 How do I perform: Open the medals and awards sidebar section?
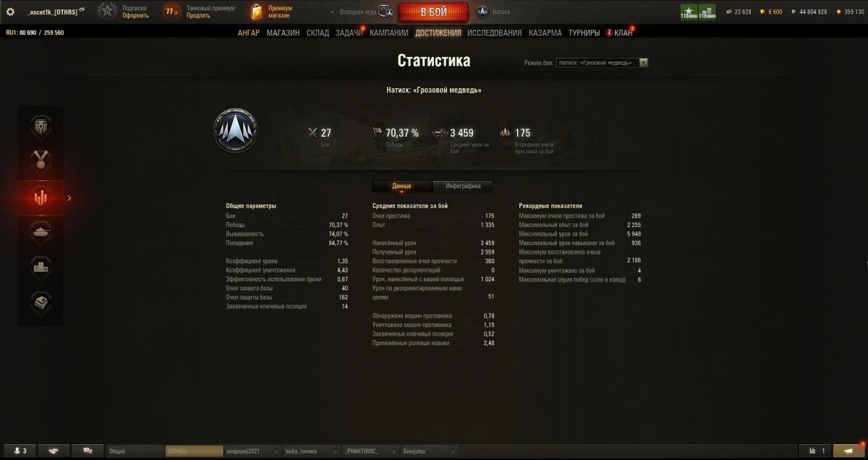[x=41, y=160]
